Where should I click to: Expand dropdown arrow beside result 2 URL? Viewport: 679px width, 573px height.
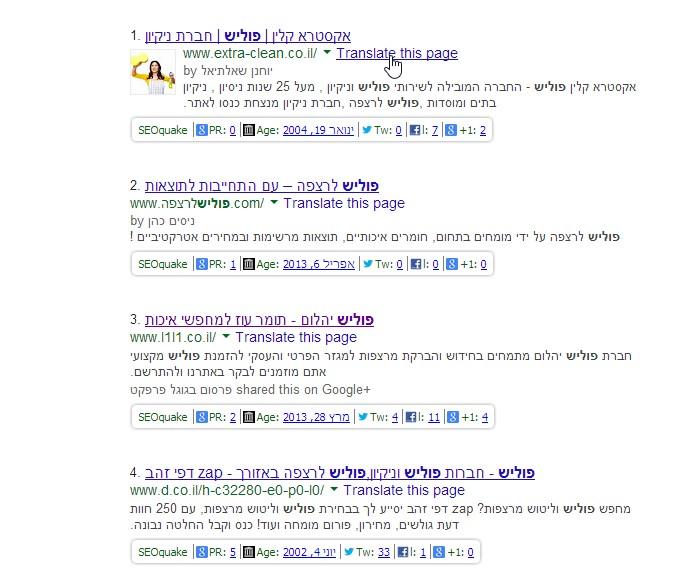tap(274, 202)
